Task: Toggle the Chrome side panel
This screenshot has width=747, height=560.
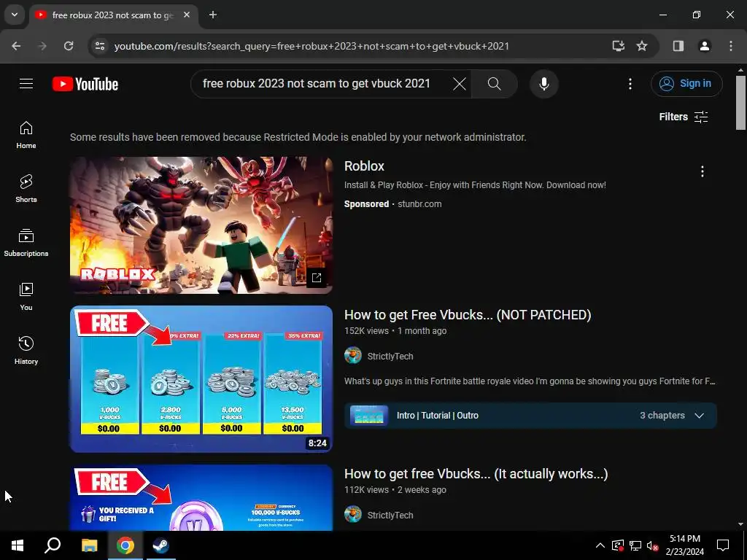Action: (678, 46)
